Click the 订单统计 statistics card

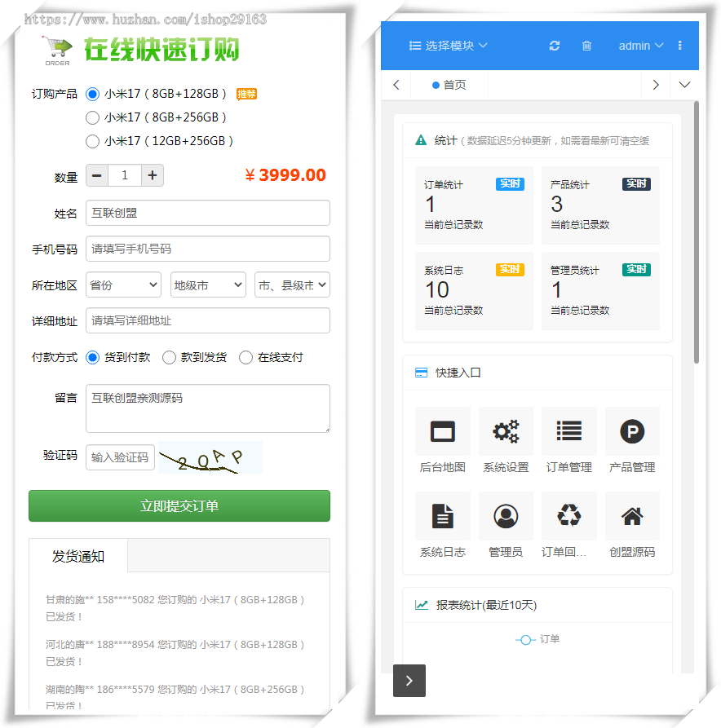pos(475,205)
